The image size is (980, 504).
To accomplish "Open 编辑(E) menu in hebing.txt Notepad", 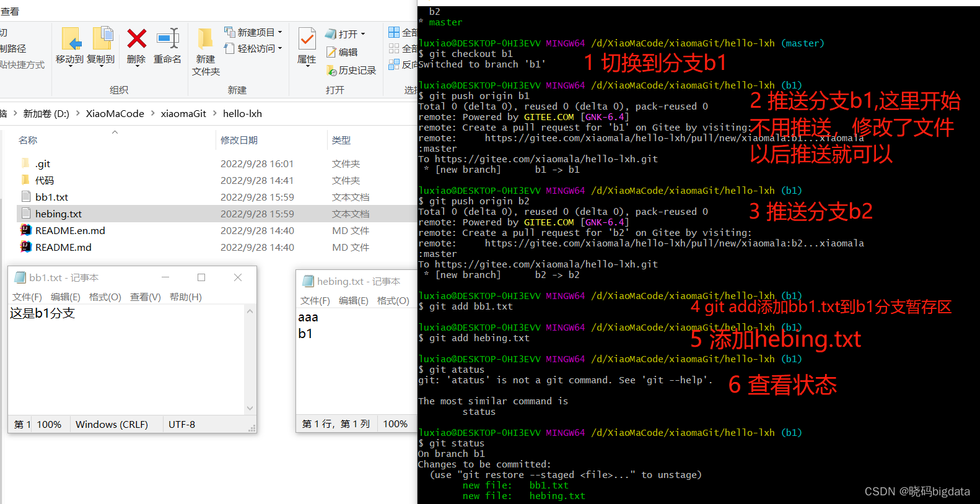I will click(x=354, y=301).
